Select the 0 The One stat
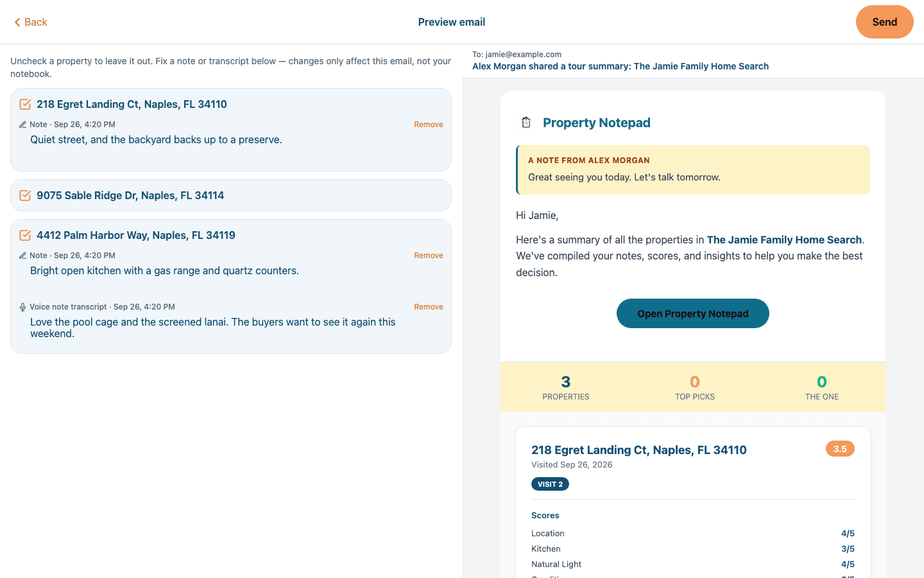Viewport: 924px width, 578px height. click(x=822, y=387)
